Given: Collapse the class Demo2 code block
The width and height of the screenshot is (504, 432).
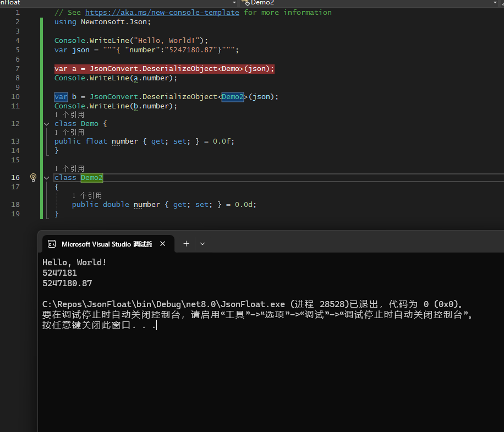Looking at the screenshot, I should (x=47, y=178).
